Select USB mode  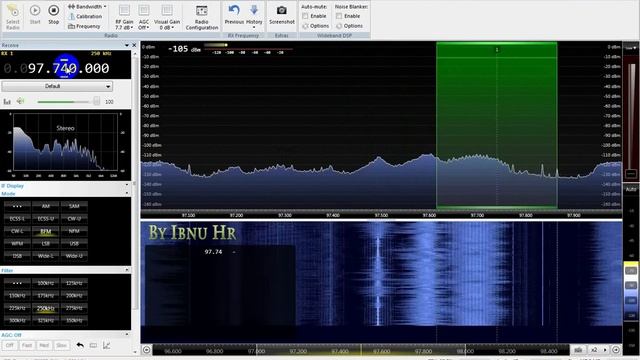point(74,244)
